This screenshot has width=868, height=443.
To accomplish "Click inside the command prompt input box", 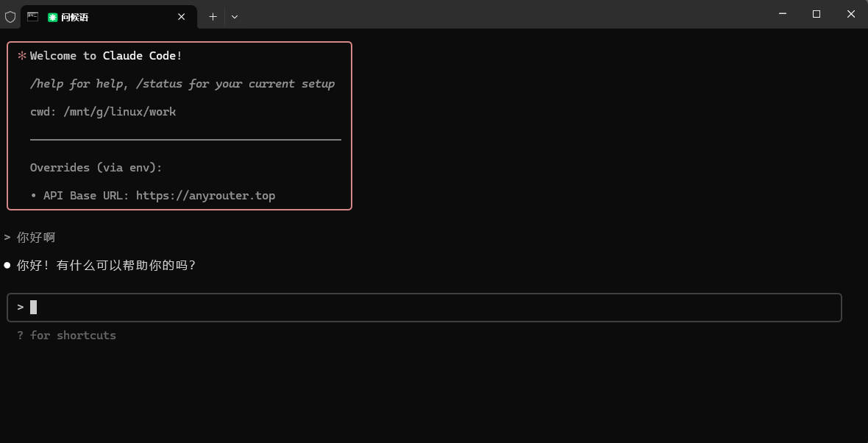I will pyautogui.click(x=294, y=307).
